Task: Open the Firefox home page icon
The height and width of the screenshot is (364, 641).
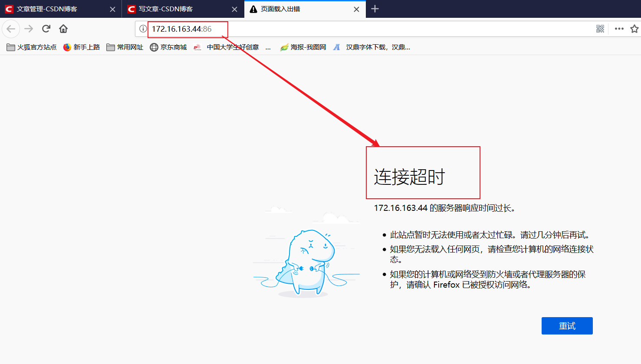Action: (62, 29)
